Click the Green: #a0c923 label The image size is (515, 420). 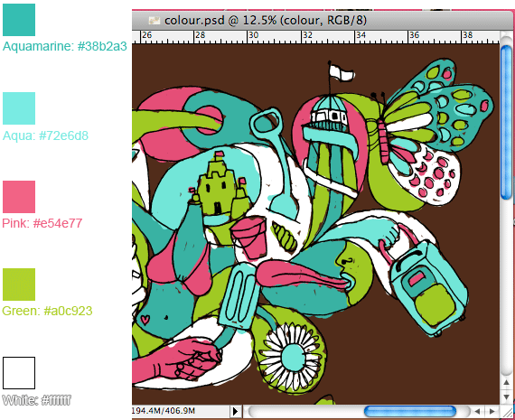(x=47, y=311)
